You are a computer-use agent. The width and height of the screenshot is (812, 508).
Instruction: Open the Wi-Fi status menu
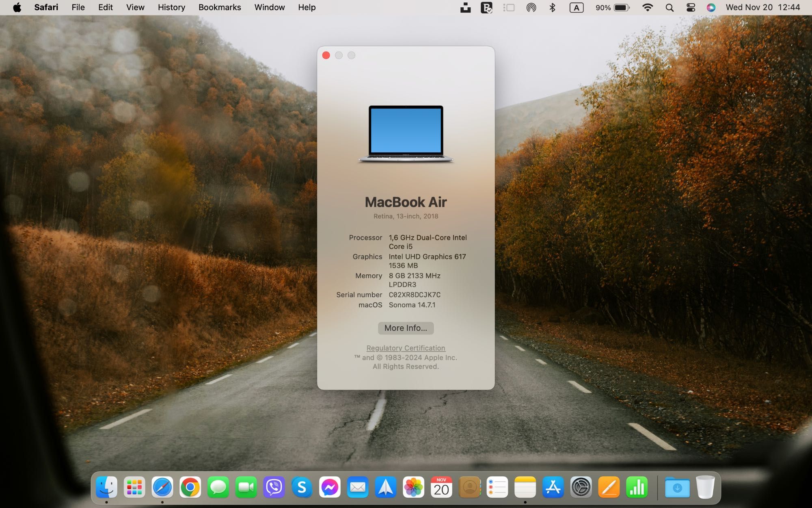tap(648, 7)
